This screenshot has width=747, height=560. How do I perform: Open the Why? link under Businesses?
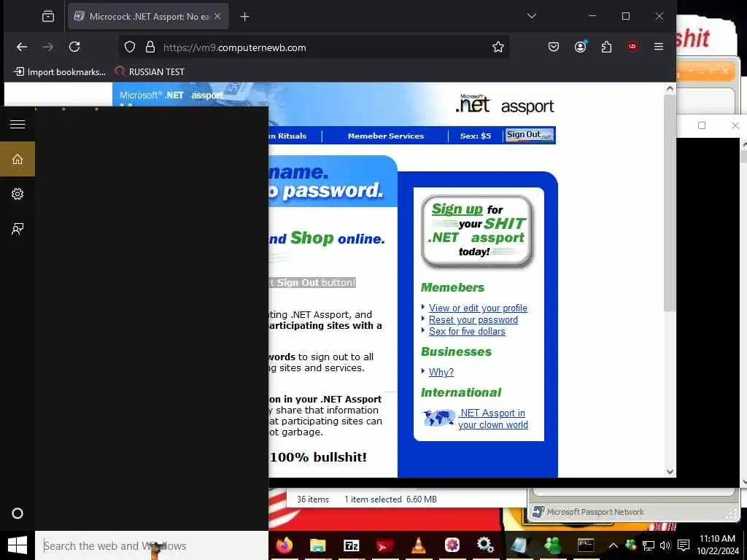tap(441, 372)
